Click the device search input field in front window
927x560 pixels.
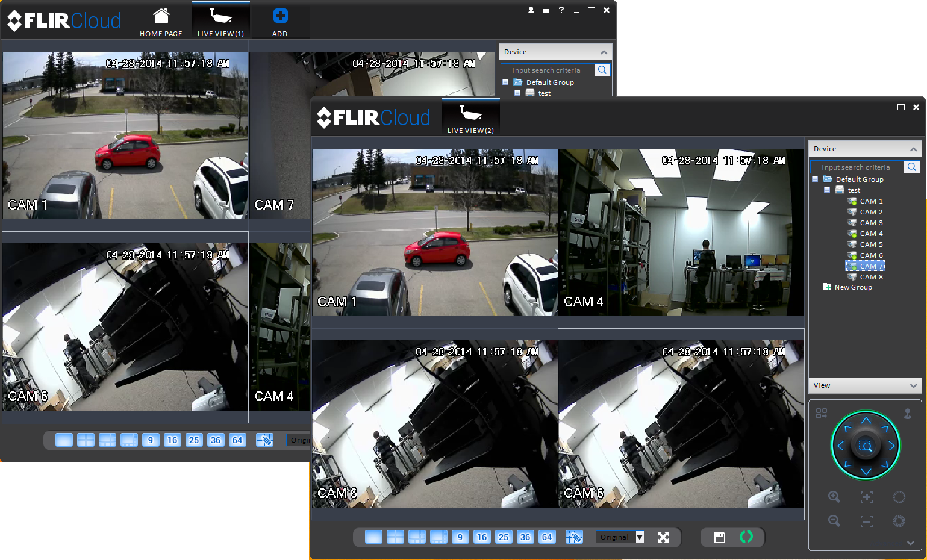pyautogui.click(x=856, y=167)
